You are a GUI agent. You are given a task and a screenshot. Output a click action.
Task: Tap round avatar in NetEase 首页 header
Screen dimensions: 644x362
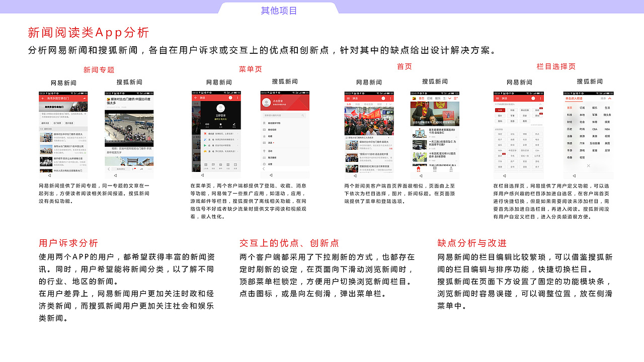tap(383, 99)
